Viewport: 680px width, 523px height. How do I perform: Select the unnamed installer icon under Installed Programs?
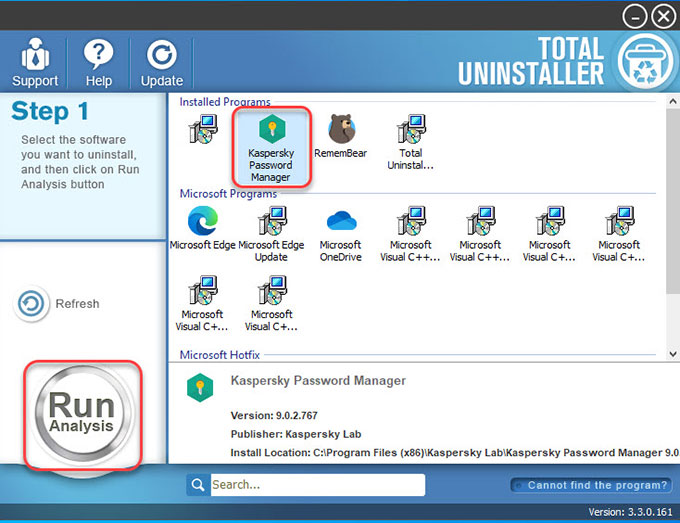click(203, 129)
